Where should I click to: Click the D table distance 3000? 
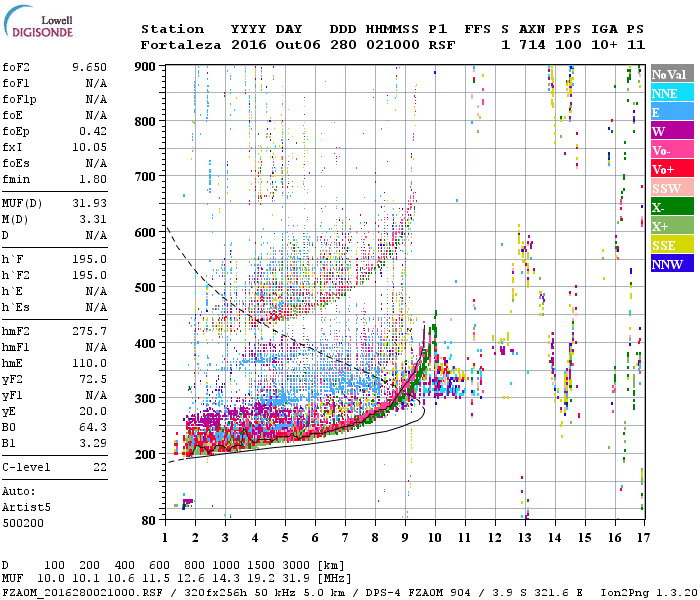tap(296, 566)
